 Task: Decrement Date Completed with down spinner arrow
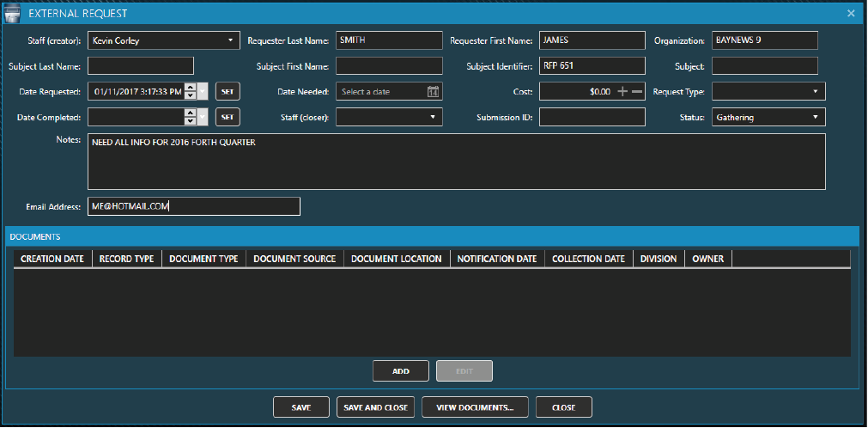click(x=191, y=121)
